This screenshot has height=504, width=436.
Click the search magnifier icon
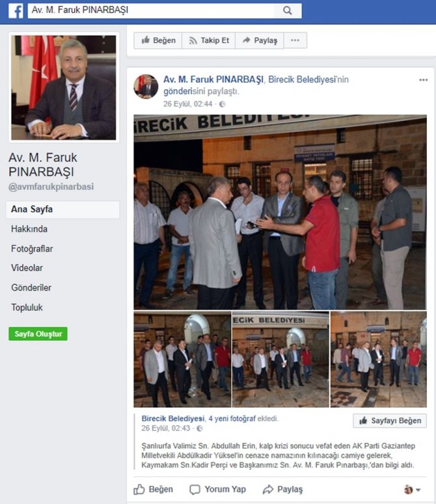288,10
